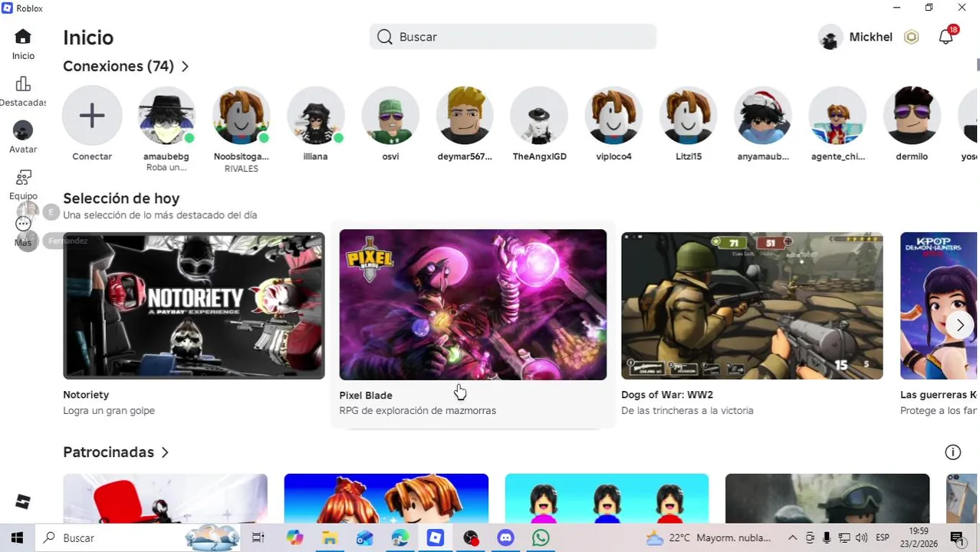Screen dimensions: 980x552
Task: Open Destacadas charts in the sidebar
Action: pos(23,91)
